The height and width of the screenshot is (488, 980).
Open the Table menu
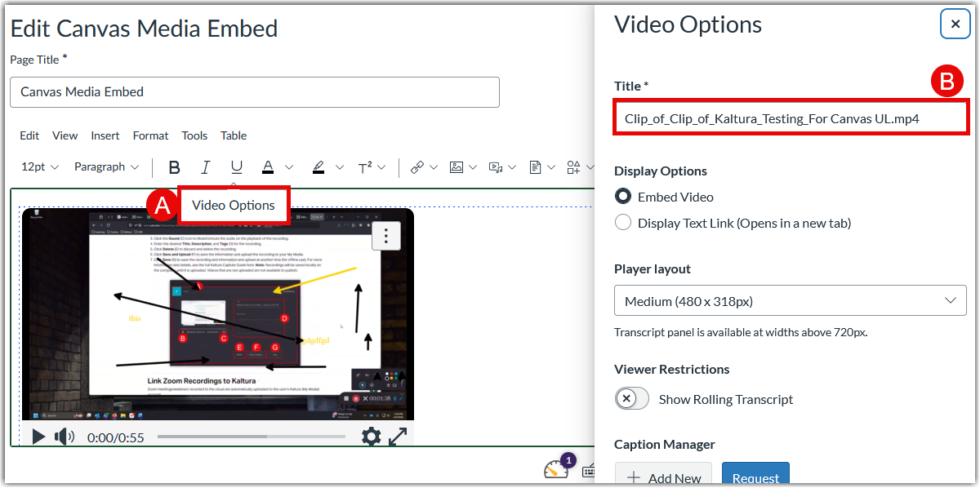pos(234,135)
